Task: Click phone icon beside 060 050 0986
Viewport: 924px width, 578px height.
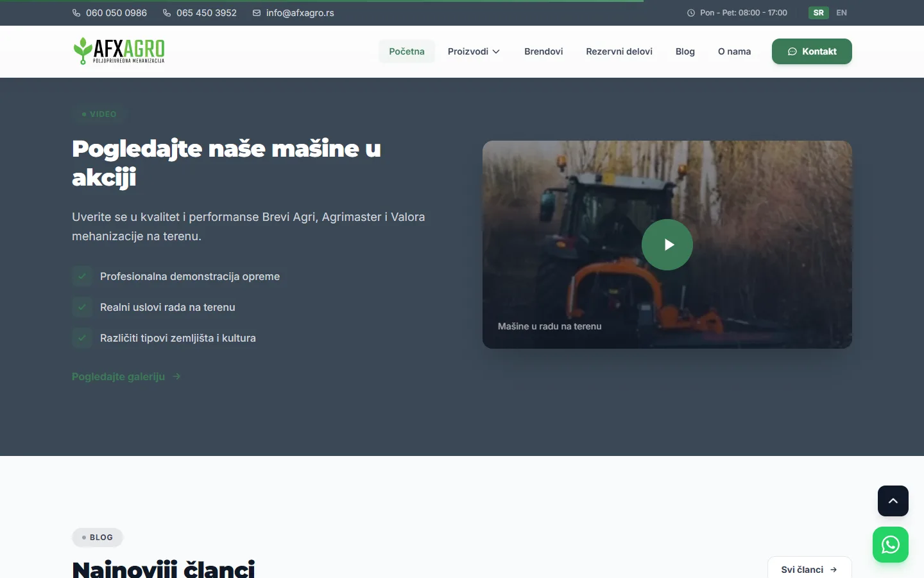Action: point(76,13)
